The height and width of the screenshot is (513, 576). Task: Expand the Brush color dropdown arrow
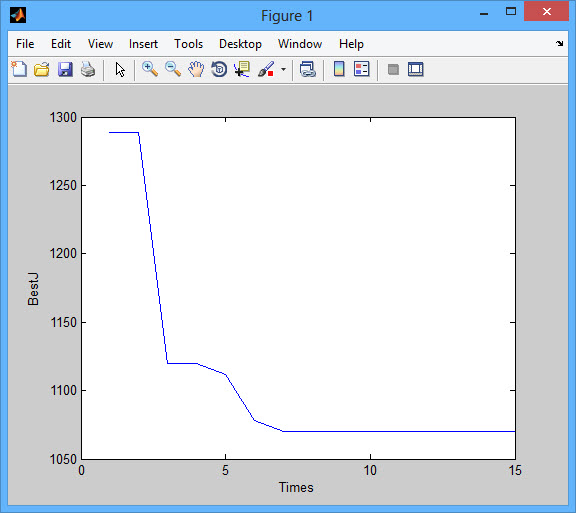click(283, 69)
